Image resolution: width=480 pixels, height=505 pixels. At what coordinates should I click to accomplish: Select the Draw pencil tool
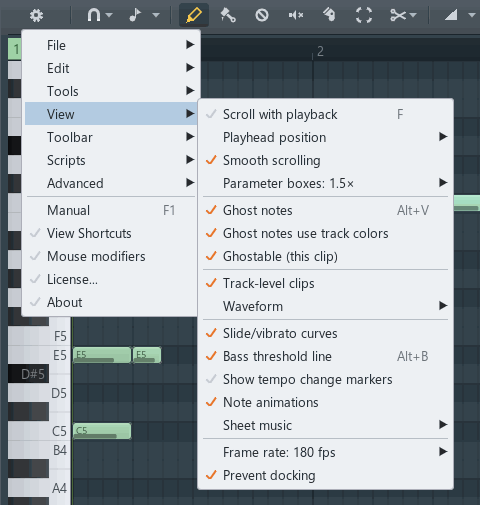[194, 15]
